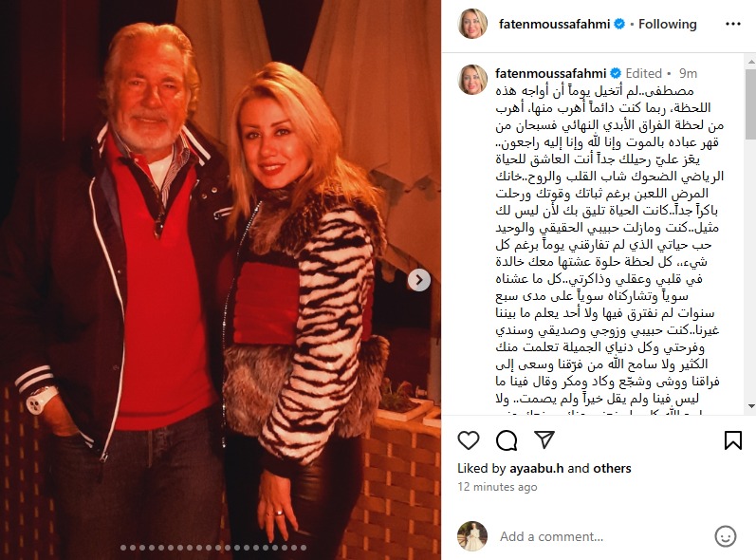Click caption scrollbar down arrow
Viewport: 756px width, 560px height.
pos(751,406)
